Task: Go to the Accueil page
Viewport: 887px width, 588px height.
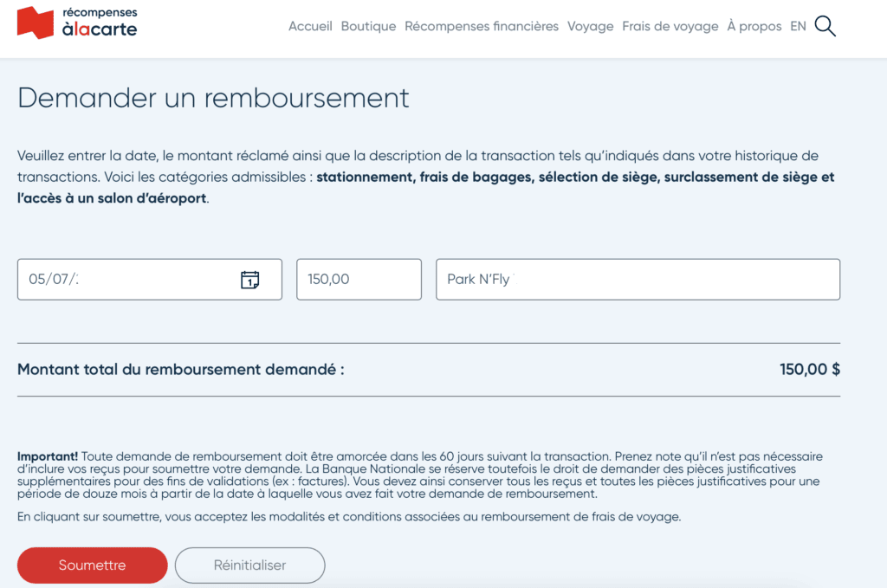Action: 310,27
